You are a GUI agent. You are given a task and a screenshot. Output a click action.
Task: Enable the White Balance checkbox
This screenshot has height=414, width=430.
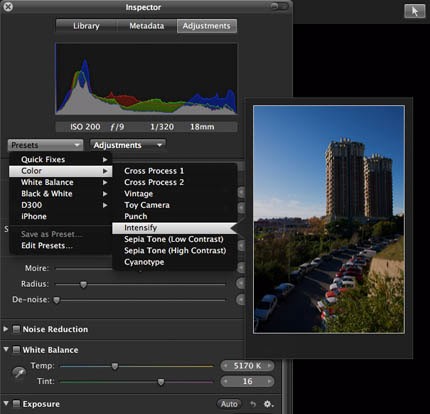(16, 350)
